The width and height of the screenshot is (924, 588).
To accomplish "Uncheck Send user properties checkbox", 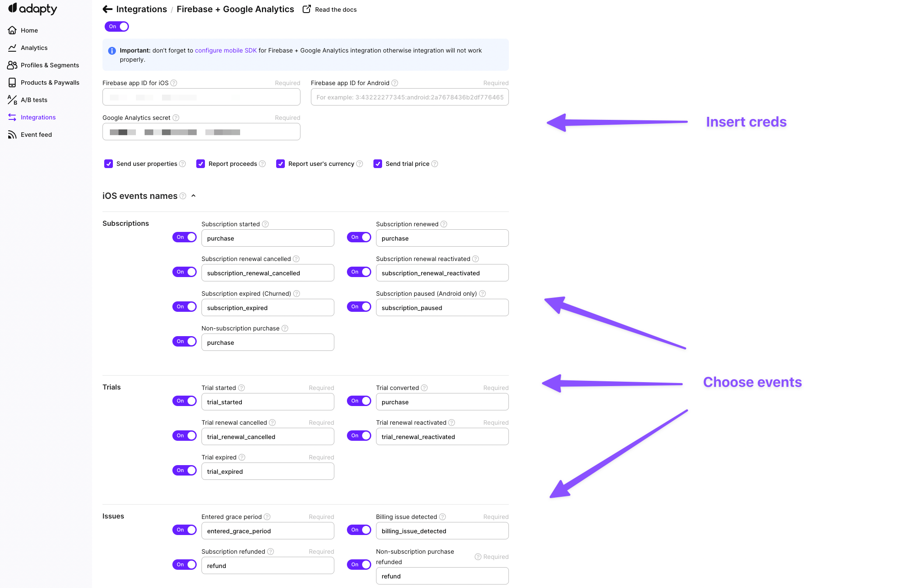I will point(109,164).
